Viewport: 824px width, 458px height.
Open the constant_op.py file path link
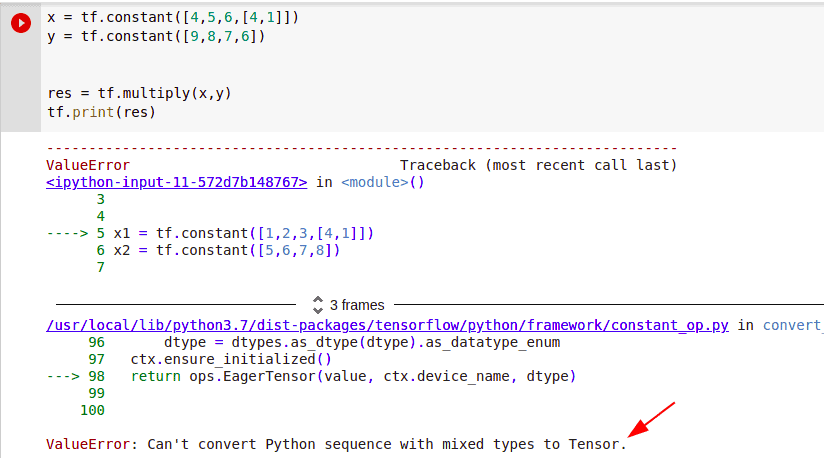(387, 325)
